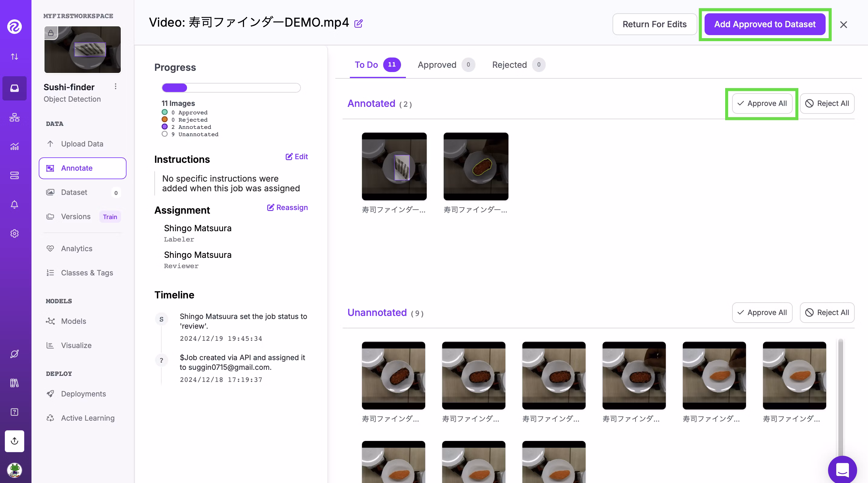Close the job panel with X icon
868x483 pixels.
[843, 25]
